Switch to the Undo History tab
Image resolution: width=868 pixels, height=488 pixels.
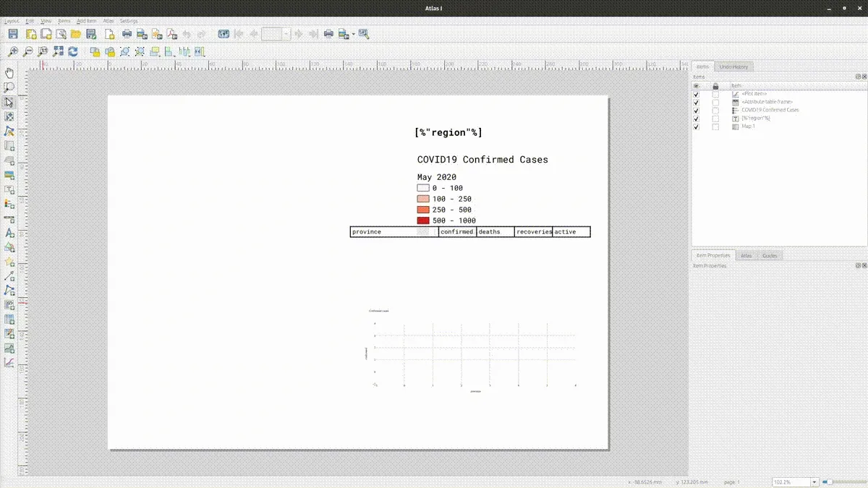point(733,67)
